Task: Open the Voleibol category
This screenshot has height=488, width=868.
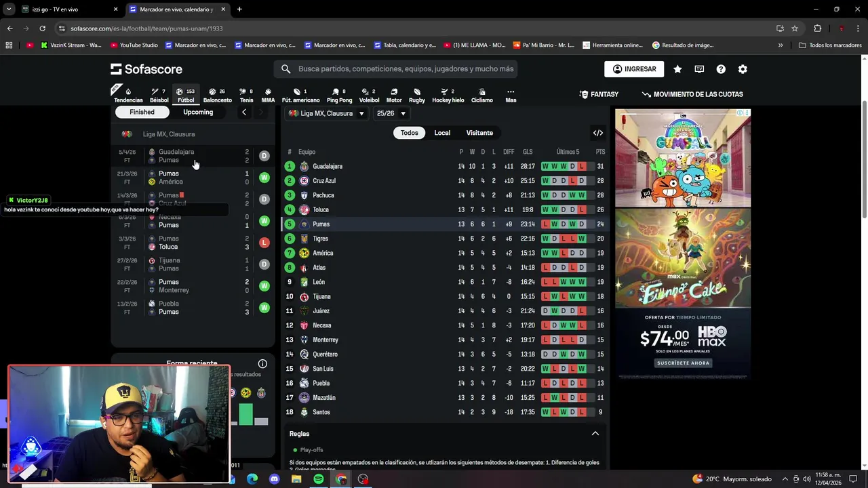Action: click(369, 96)
